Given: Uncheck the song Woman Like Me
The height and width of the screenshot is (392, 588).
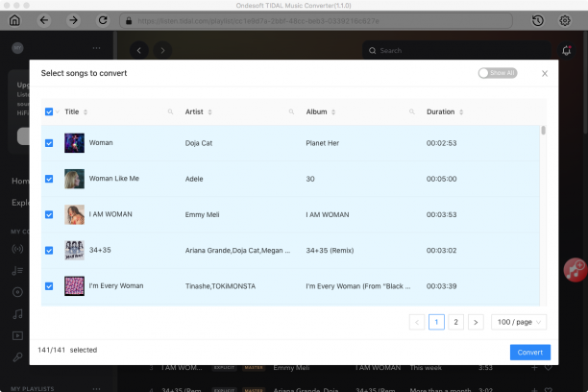Looking at the screenshot, I should 49,179.
